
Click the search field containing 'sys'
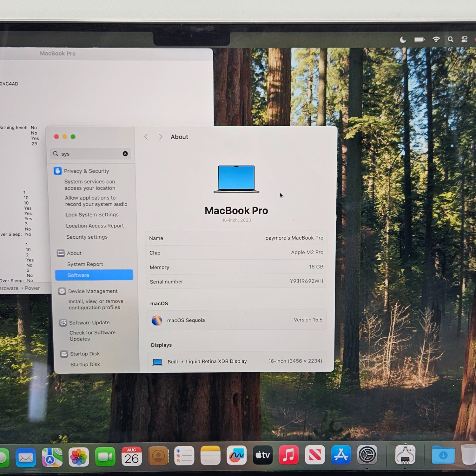point(90,154)
